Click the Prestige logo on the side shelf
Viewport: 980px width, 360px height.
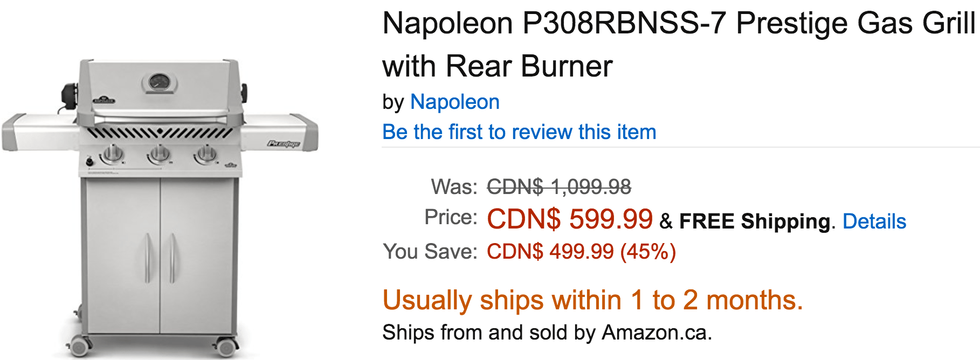tap(284, 143)
